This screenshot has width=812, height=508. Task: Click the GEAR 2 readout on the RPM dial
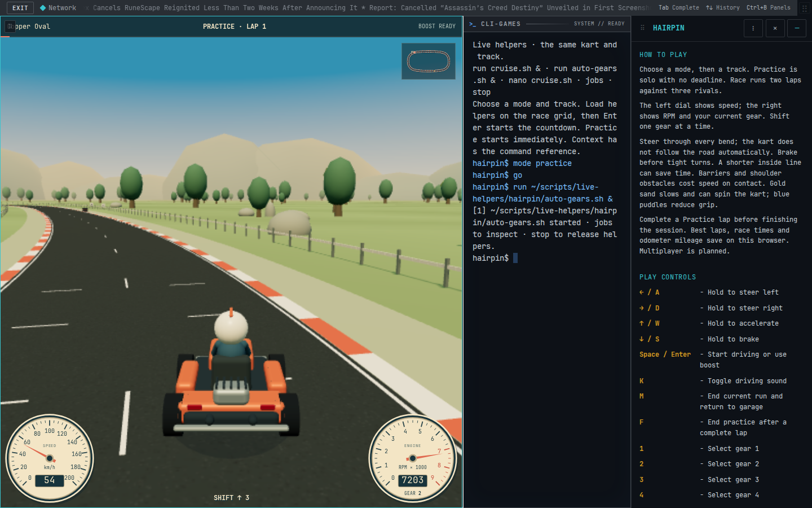413,493
